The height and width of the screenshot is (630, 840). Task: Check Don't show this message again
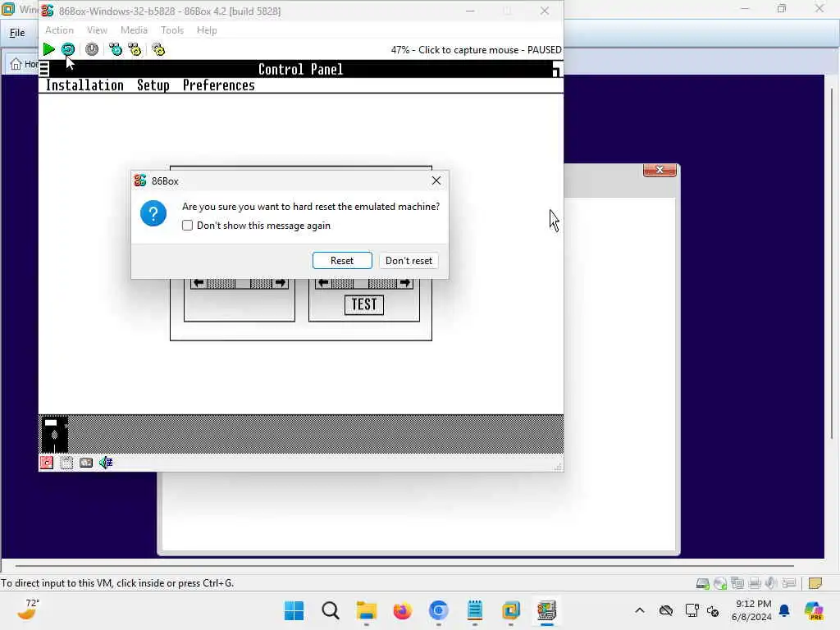187,226
